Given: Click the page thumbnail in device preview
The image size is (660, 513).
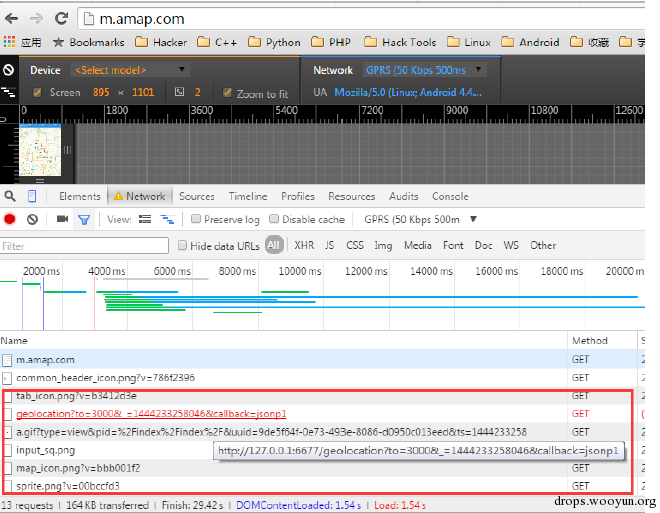Looking at the screenshot, I should point(40,150).
